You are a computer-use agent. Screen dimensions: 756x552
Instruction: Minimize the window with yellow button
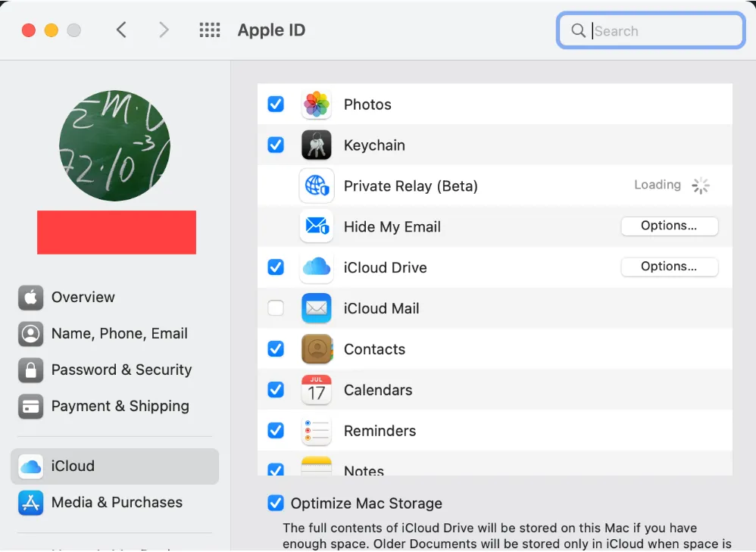pyautogui.click(x=51, y=30)
